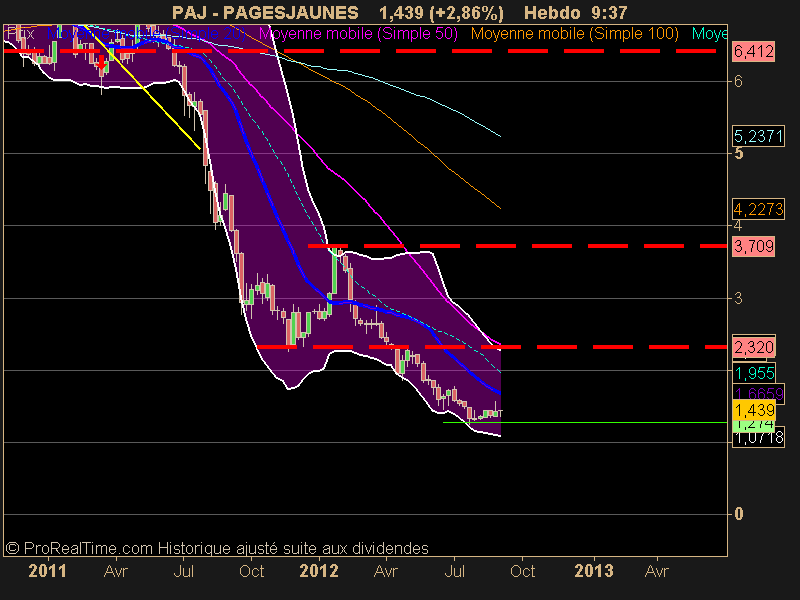Click the Jul label of year 2012
Viewport: 800px width, 600px height.
coord(455,571)
